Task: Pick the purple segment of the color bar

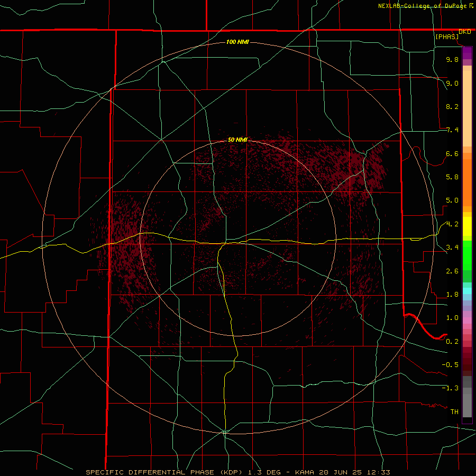Action: click(467, 53)
